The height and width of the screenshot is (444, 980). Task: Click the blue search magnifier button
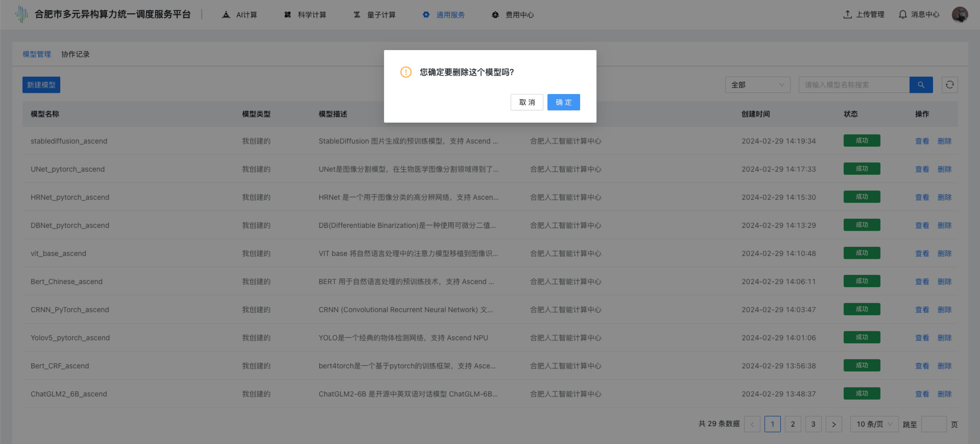click(x=921, y=85)
